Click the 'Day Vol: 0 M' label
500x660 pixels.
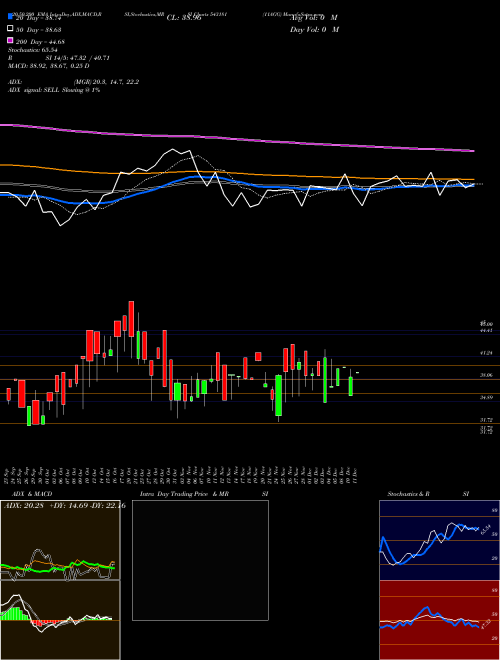314,30
